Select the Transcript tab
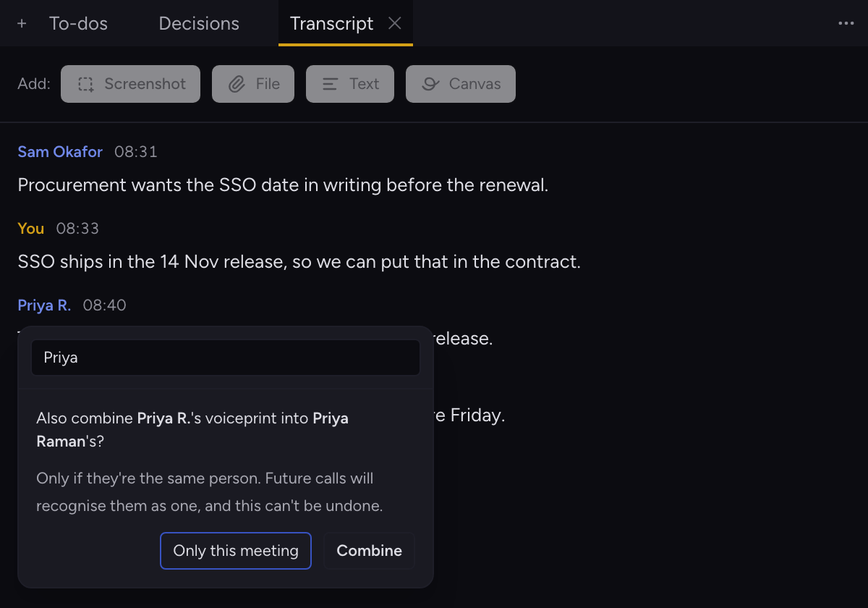The width and height of the screenshot is (868, 608). [x=331, y=23]
